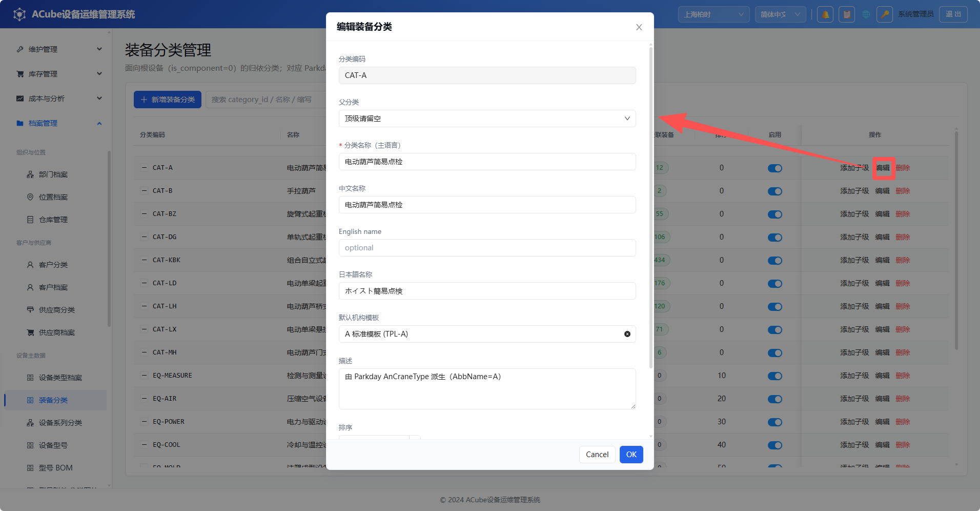Click the dialog's vertical scrollbar
Screen dimensions: 980x511
coord(651,207)
